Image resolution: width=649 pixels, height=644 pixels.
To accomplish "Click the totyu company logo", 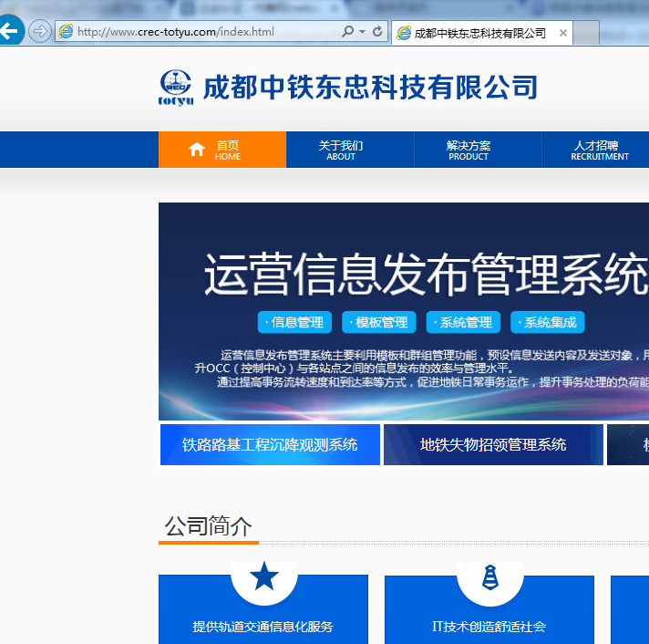I will (x=176, y=88).
